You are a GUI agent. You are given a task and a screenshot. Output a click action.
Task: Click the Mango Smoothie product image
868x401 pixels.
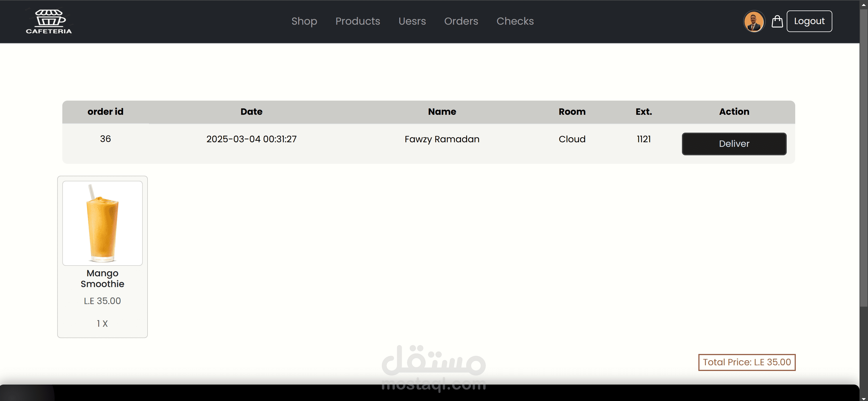(103, 223)
